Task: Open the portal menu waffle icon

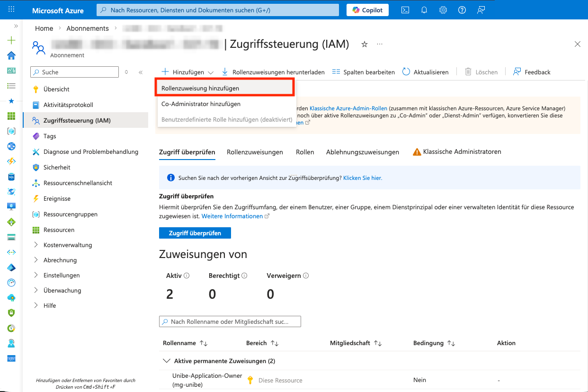Action: [11, 10]
